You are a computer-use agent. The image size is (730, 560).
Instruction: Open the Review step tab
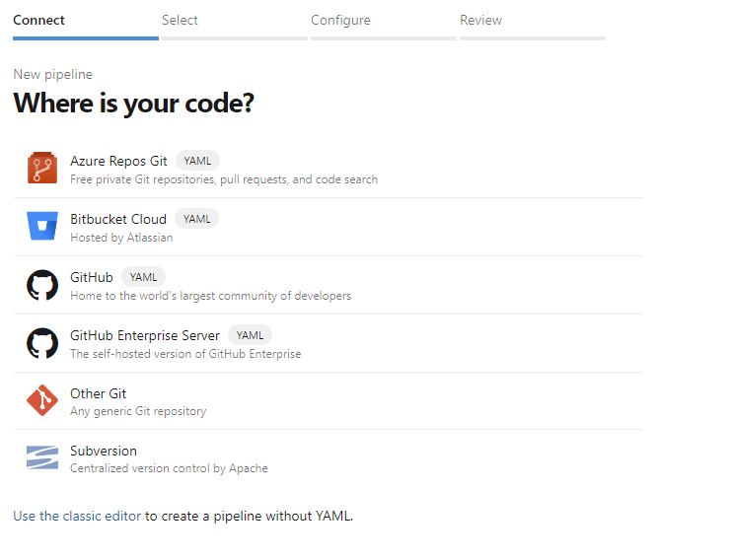coord(533,26)
